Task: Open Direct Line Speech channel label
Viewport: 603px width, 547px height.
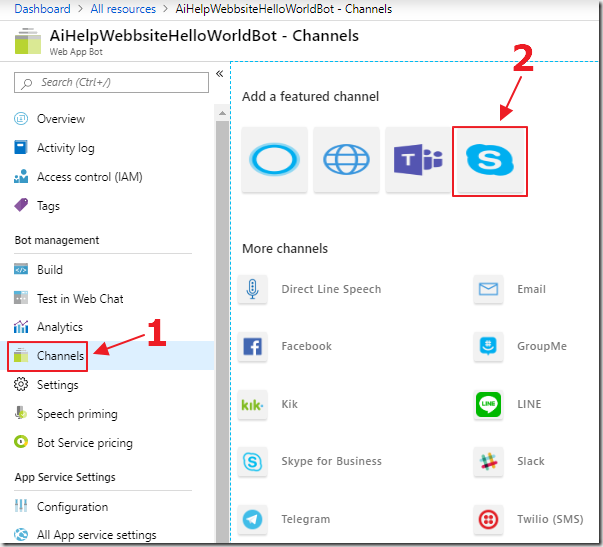Action: click(x=331, y=289)
